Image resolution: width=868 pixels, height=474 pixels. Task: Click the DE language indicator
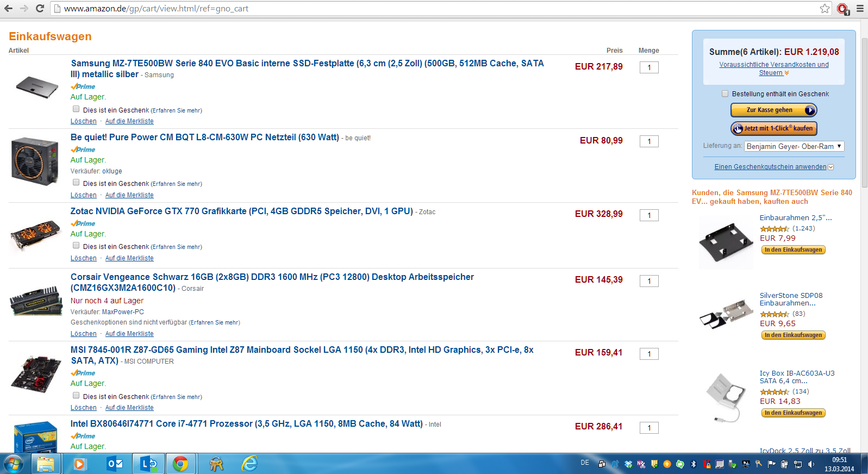[585, 463]
